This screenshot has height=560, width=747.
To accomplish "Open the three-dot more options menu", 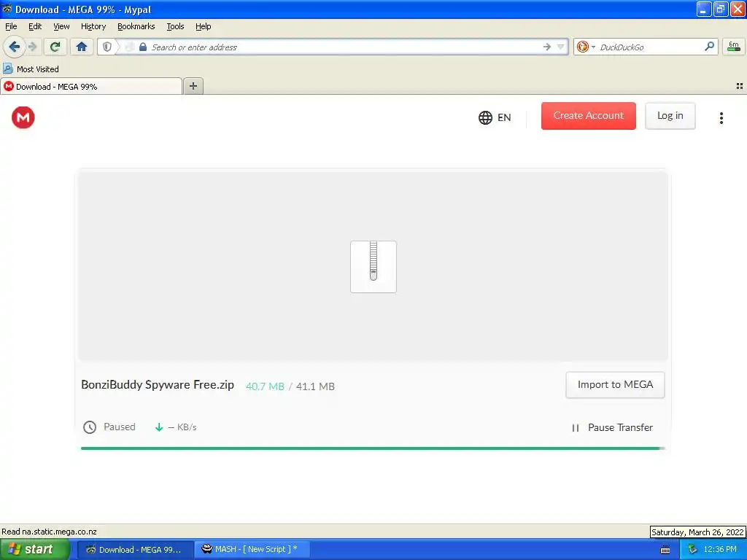I will pos(721,117).
